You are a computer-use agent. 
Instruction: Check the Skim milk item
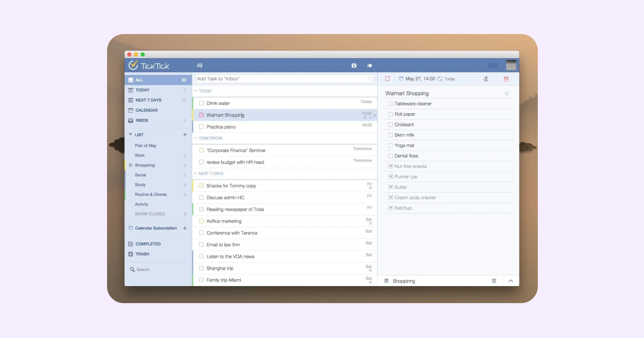tap(390, 135)
